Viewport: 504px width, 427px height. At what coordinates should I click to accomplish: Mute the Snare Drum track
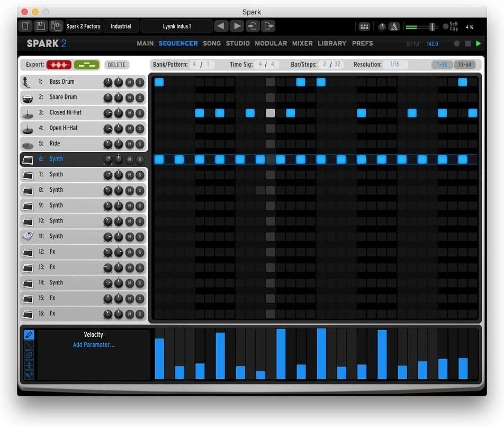[x=130, y=98]
